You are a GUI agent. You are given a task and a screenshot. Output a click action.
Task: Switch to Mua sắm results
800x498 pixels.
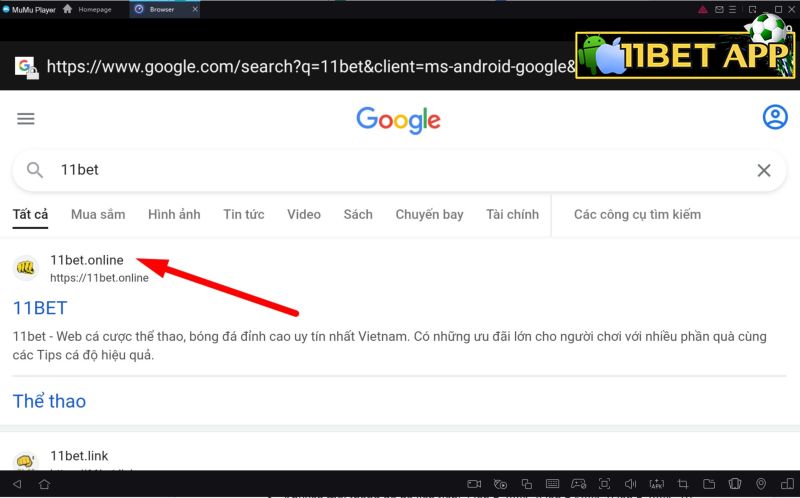[98, 214]
